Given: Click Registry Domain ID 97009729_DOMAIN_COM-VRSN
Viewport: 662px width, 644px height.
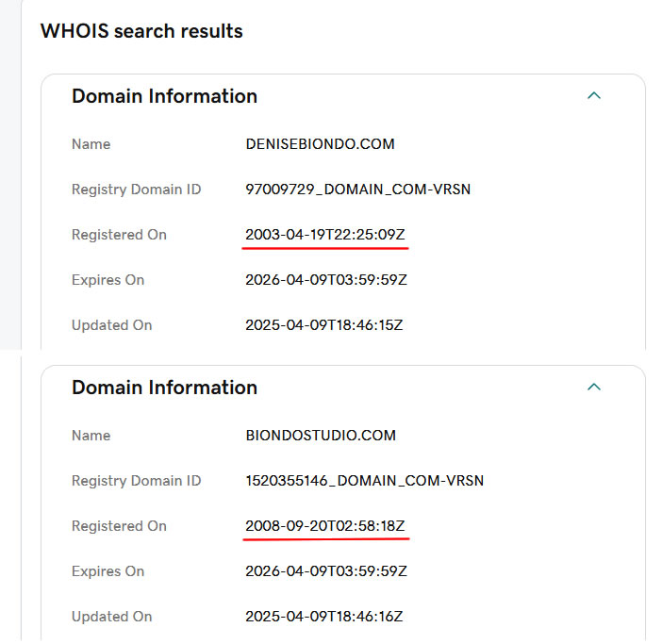Looking at the screenshot, I should [x=357, y=190].
